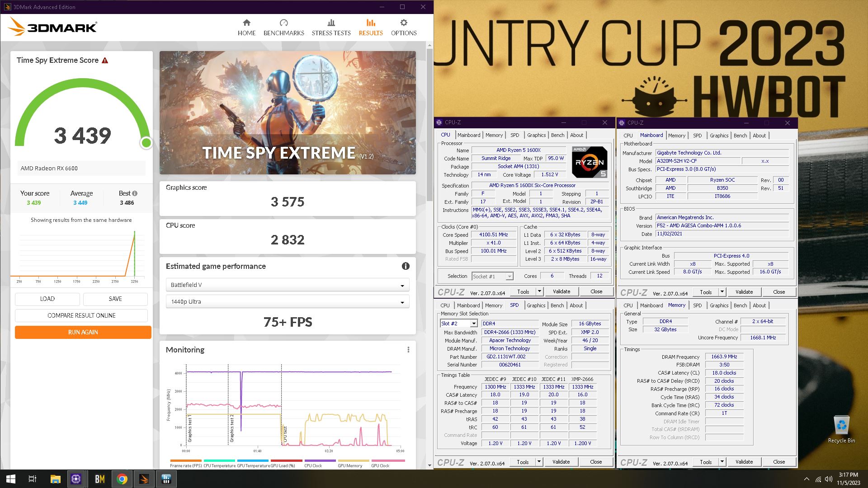Click the GPU Clock legend color
The height and width of the screenshot is (488, 868).
388,461
